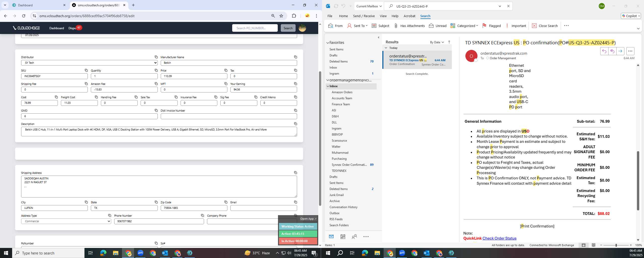Click zoom in plus on Outlook statusbar
Image resolution: width=644 pixels, height=258 pixels.
pyautogui.click(x=631, y=245)
